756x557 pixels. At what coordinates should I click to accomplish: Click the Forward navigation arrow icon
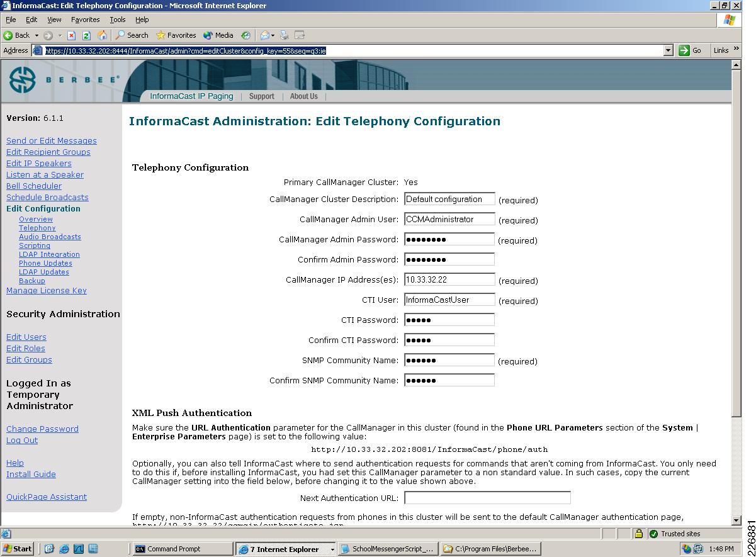[48, 35]
